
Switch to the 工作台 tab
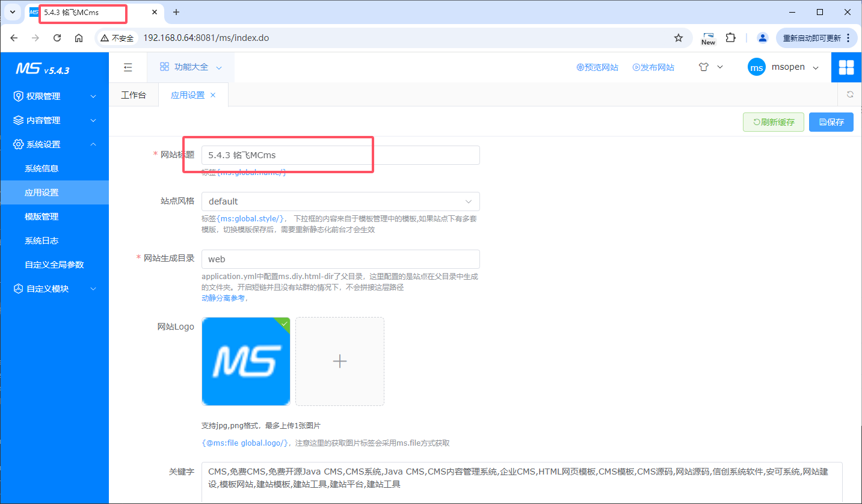134,94
